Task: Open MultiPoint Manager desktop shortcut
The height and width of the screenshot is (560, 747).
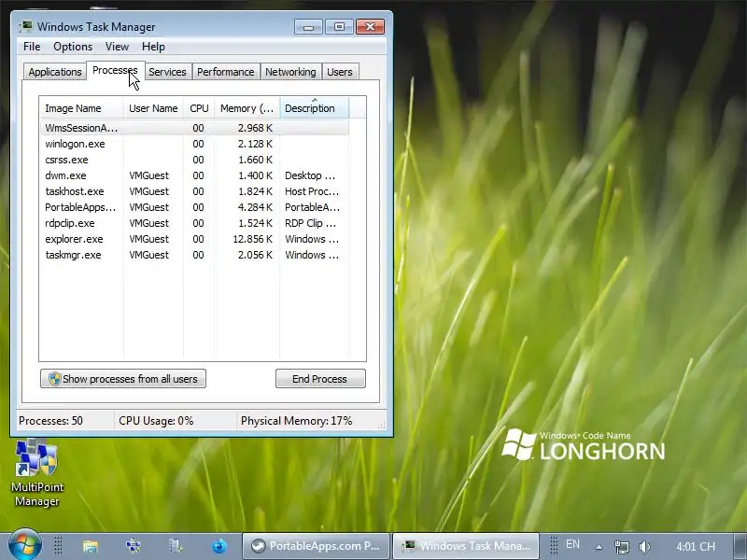Action: pyautogui.click(x=36, y=473)
